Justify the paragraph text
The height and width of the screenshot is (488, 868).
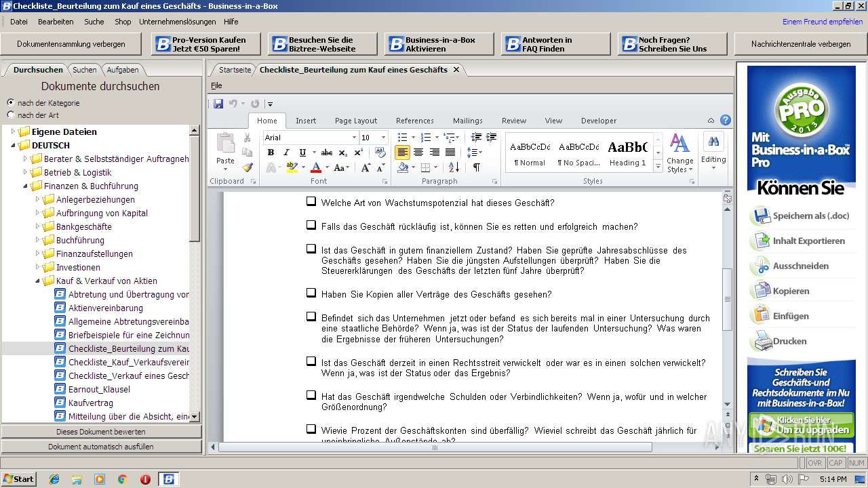click(450, 152)
